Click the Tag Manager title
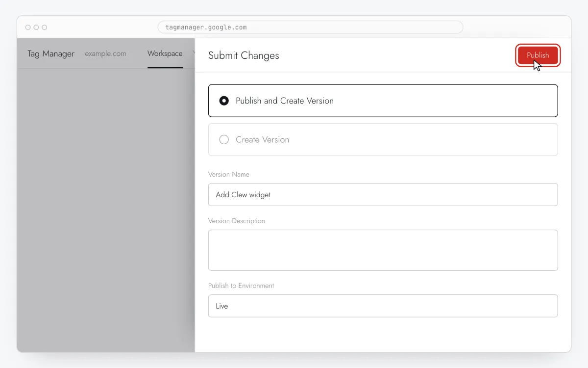Viewport: 588px width, 368px height. [x=51, y=53]
